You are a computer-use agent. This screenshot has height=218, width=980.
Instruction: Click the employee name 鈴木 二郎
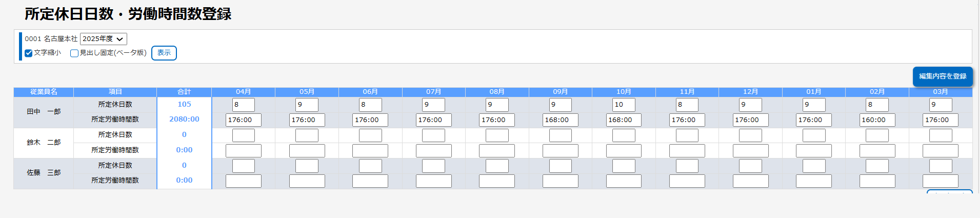(44, 143)
